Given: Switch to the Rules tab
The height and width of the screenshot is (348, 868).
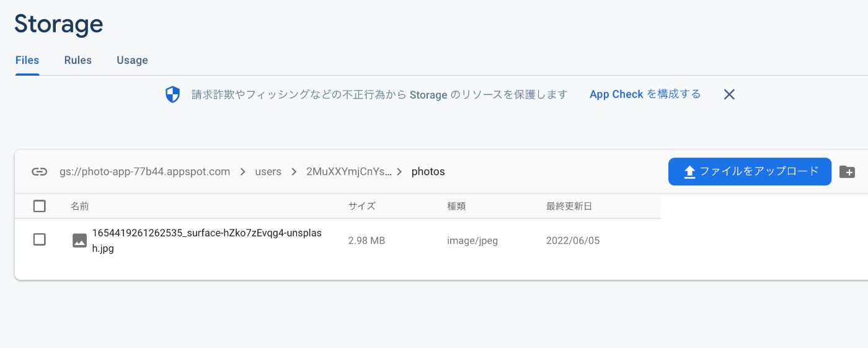Looking at the screenshot, I should pos(78,60).
